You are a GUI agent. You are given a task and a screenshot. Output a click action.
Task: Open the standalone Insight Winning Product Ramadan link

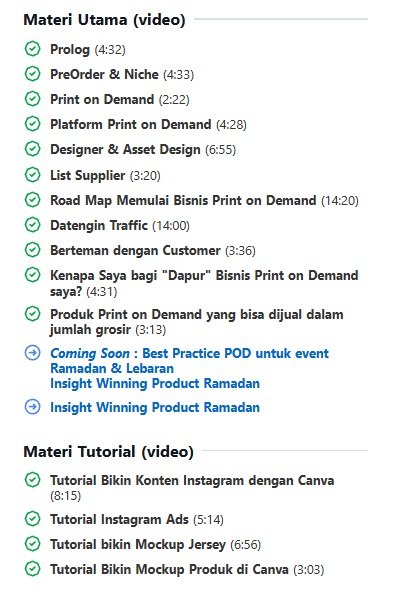point(155,407)
